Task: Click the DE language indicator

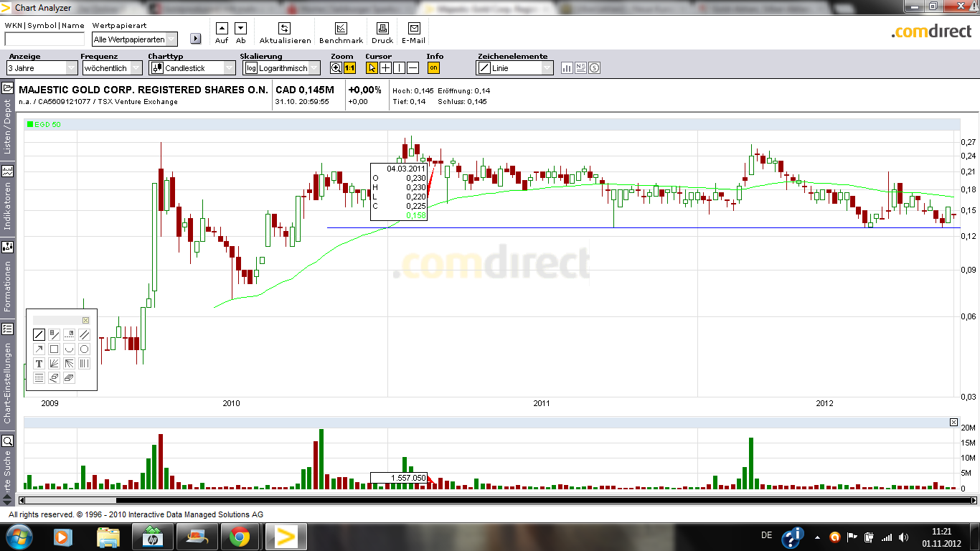Action: (x=767, y=535)
